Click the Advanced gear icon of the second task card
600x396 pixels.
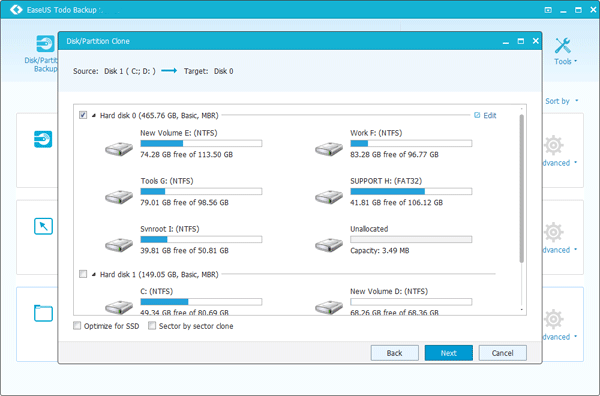(x=554, y=232)
